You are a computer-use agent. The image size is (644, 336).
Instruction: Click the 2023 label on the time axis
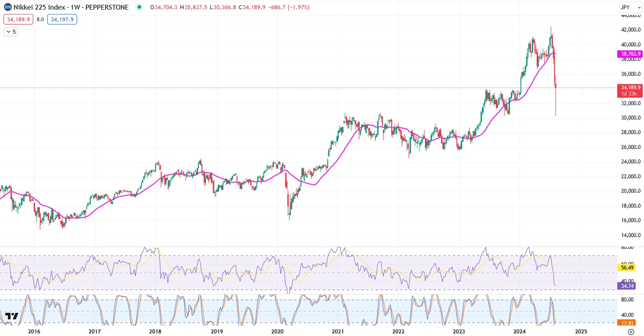tap(459, 332)
